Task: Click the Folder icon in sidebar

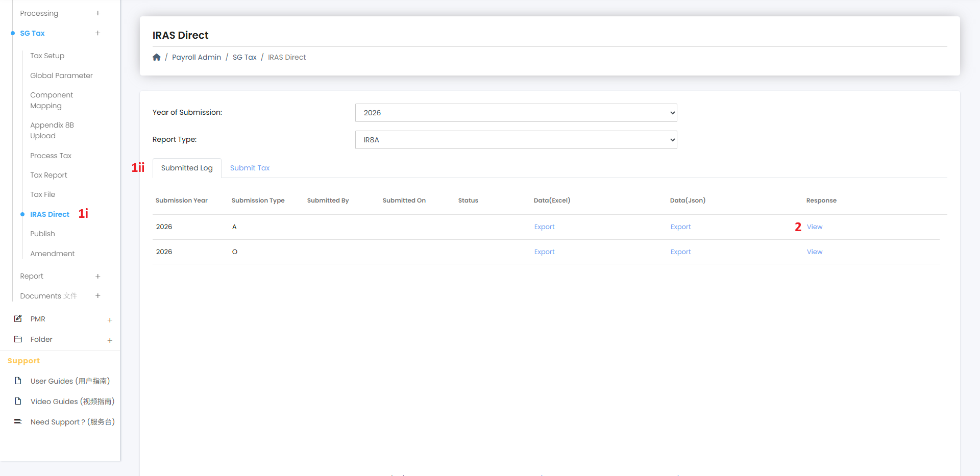Action: pyautogui.click(x=18, y=339)
